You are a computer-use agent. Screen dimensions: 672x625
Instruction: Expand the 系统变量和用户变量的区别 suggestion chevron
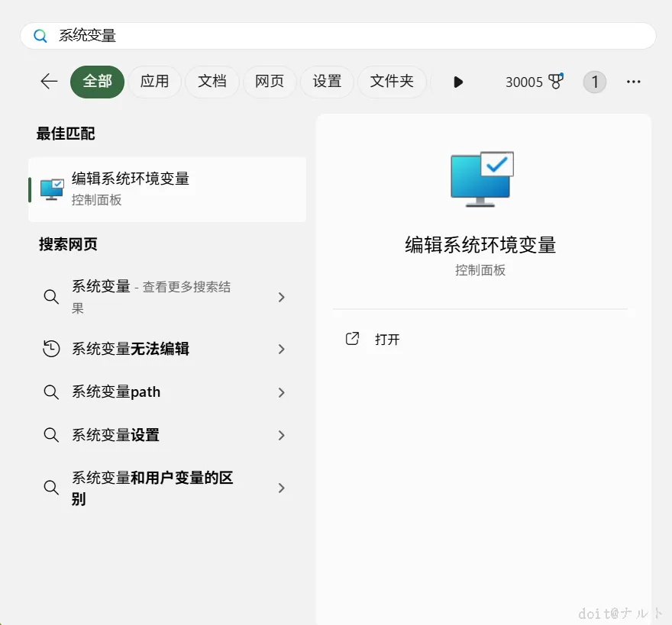(x=282, y=488)
